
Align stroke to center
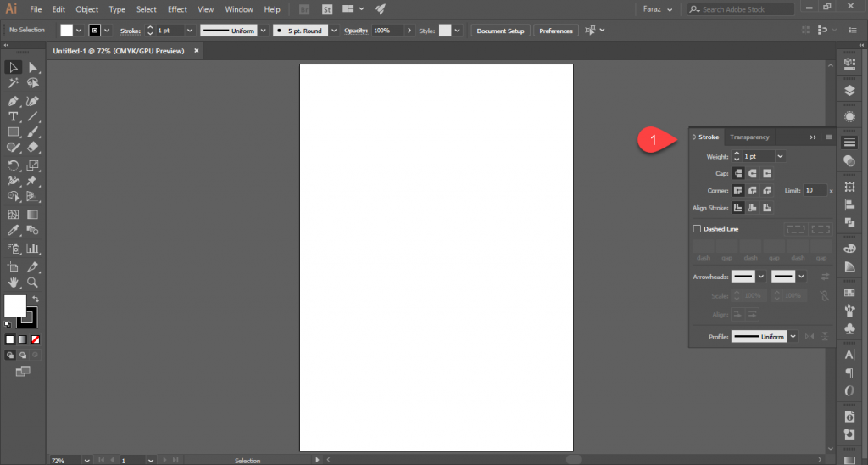(x=738, y=208)
